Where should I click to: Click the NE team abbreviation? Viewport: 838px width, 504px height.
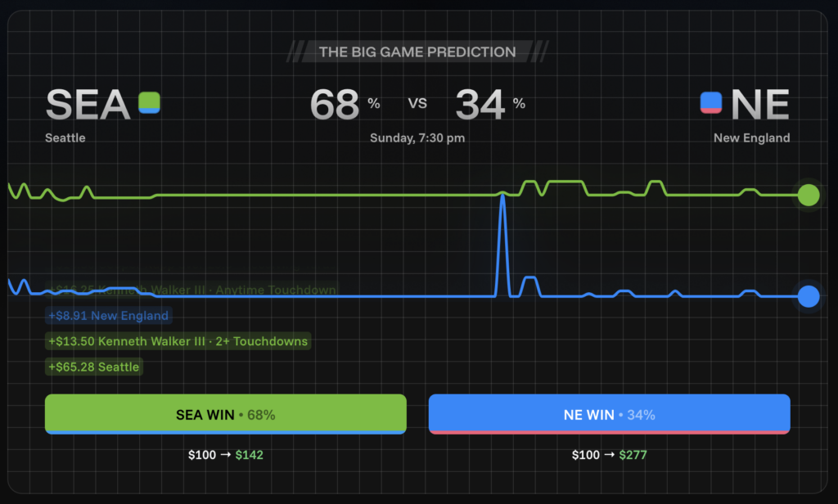[x=759, y=105]
